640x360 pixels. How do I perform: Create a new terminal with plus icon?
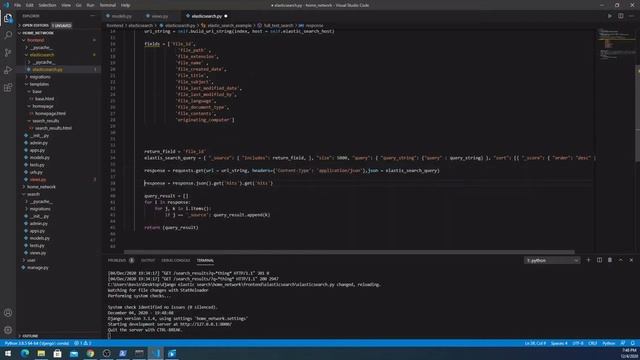tap(588, 260)
